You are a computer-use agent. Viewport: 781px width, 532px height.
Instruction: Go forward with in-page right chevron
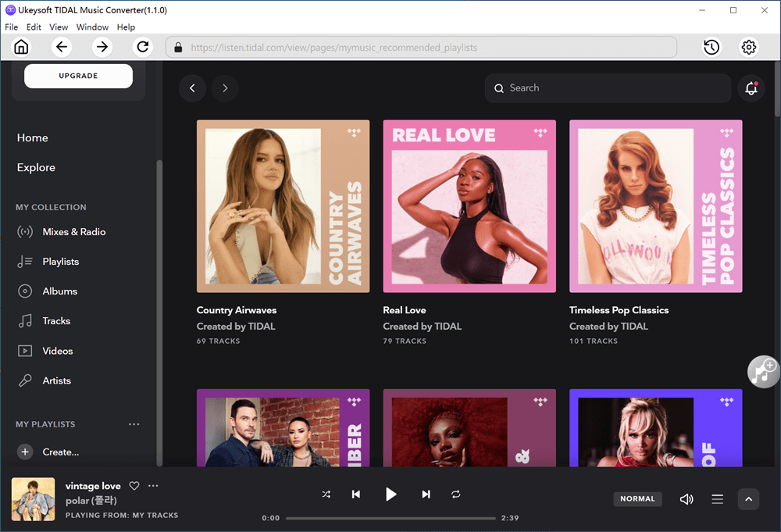tap(225, 88)
